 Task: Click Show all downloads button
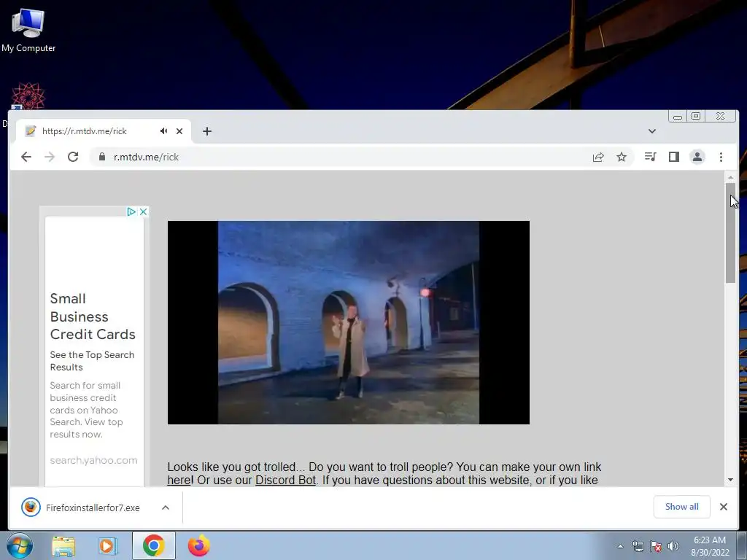coord(682,507)
